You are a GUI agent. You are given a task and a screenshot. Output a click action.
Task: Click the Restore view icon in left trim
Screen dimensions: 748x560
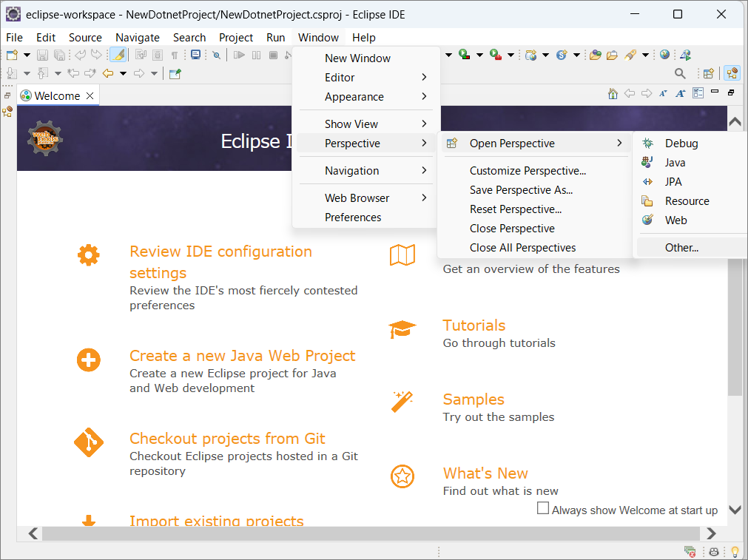(x=7, y=95)
